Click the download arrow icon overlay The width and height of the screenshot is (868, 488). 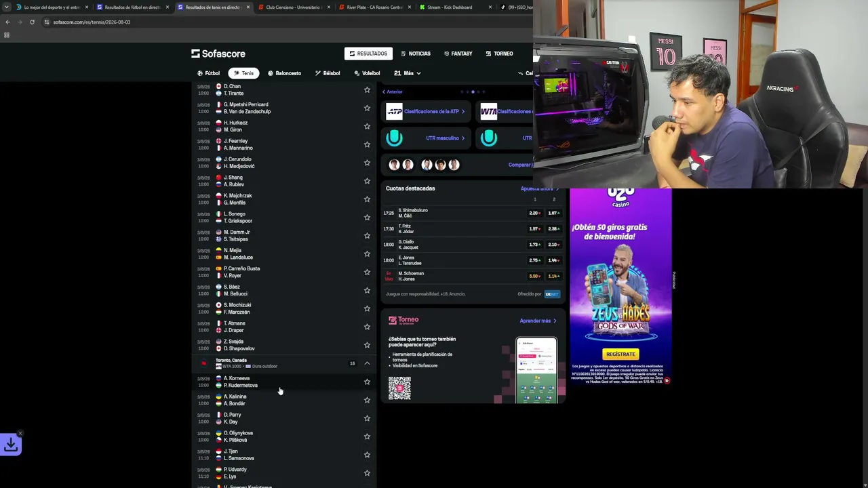(x=11, y=445)
